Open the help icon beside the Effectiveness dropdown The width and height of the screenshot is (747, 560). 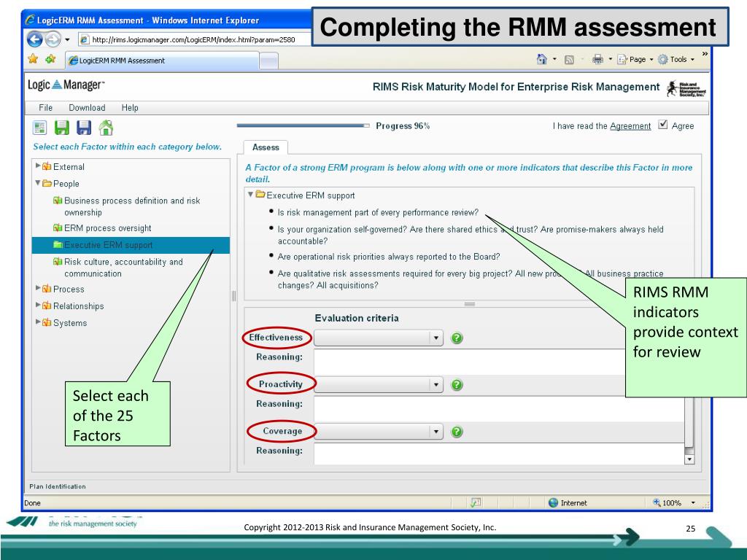click(457, 338)
